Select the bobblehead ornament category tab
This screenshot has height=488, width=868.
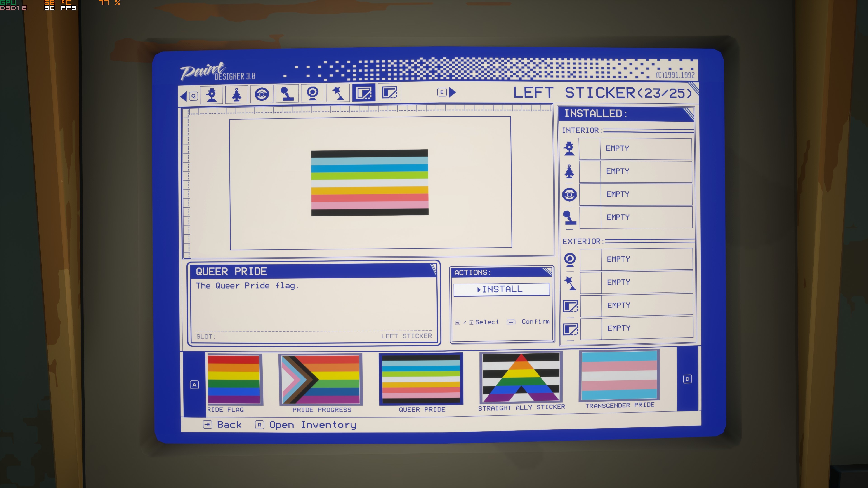pyautogui.click(x=212, y=94)
